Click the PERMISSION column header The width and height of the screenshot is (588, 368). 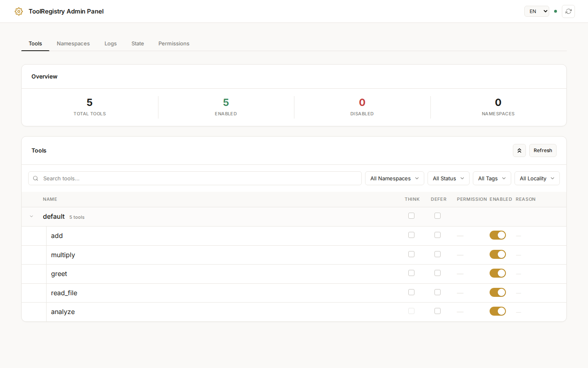pyautogui.click(x=472, y=199)
